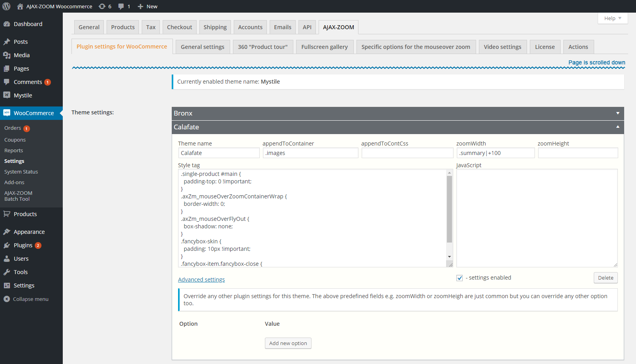Viewport: 636px width, 364px height.
Task: Open the WordPress logo menu
Action: (7, 6)
